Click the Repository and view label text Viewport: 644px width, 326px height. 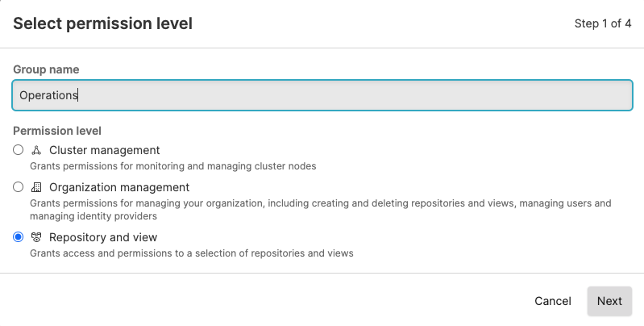103,237
